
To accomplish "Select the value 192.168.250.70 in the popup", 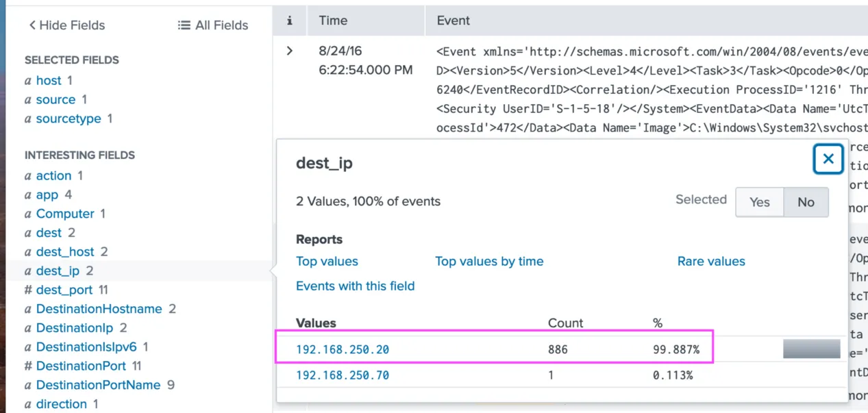I will [343, 375].
